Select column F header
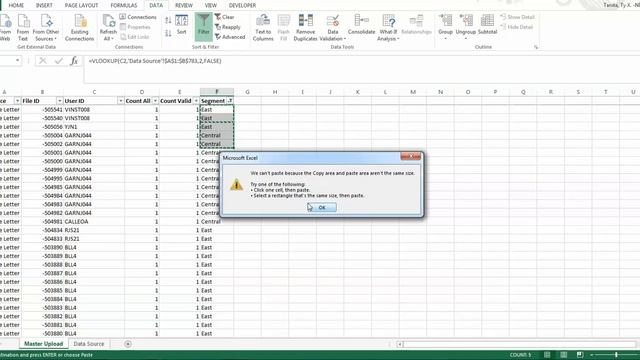Screen dimensions: 640x360 217,92
